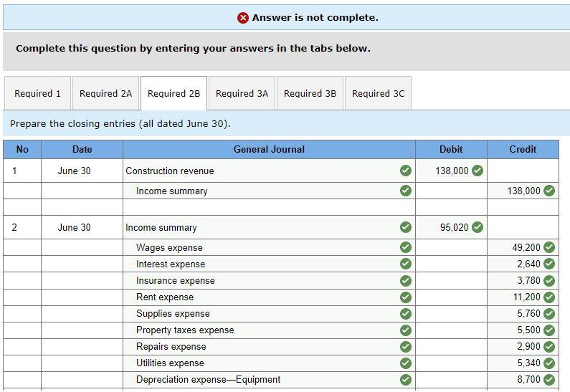Click the Repairs expense account text
This screenshot has height=392, width=570.
point(171,347)
